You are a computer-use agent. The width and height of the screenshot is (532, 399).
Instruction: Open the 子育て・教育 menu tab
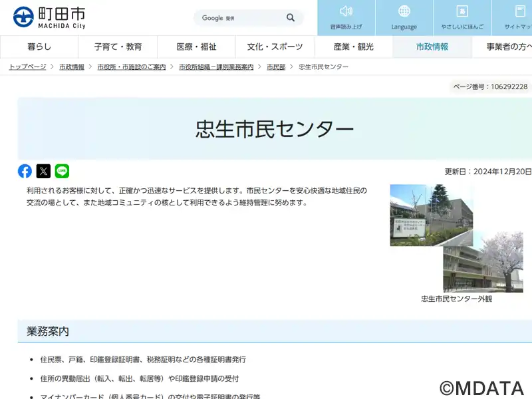[x=118, y=47]
